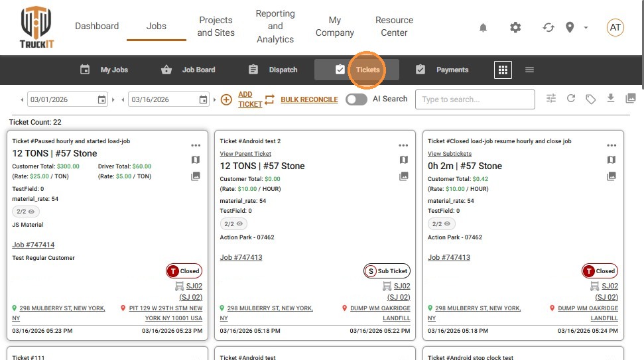Toggle the AI Search switch

pyautogui.click(x=356, y=99)
